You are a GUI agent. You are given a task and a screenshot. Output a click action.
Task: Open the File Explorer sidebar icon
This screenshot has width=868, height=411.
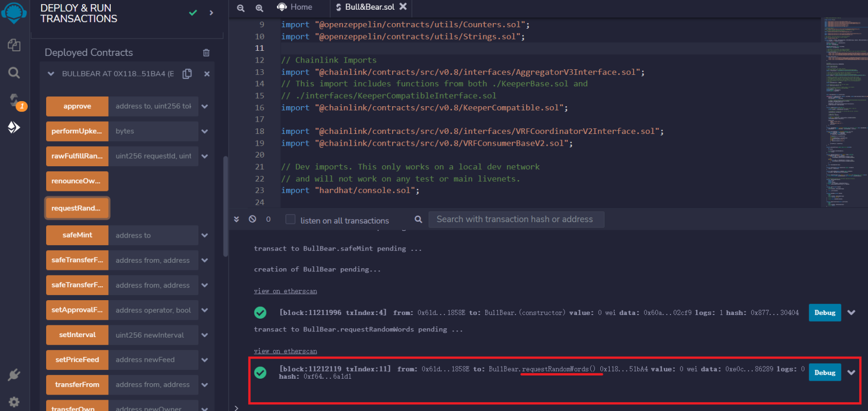click(x=14, y=45)
